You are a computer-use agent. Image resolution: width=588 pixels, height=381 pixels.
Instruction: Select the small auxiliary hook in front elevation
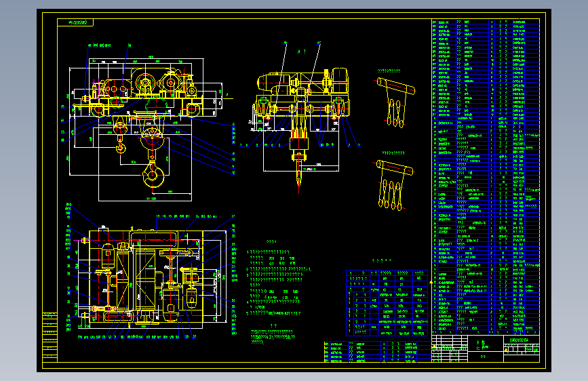[x=121, y=146]
